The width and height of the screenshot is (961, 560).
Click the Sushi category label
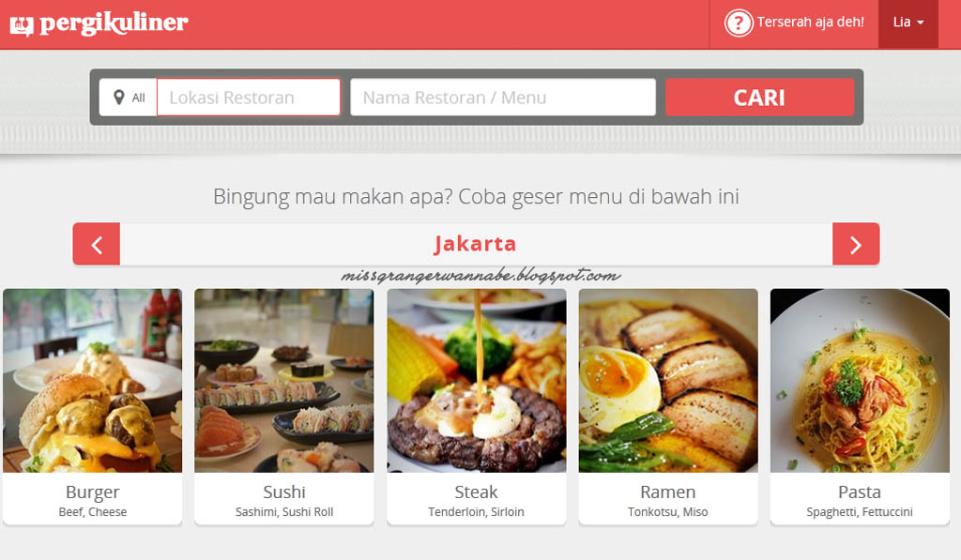(x=284, y=492)
